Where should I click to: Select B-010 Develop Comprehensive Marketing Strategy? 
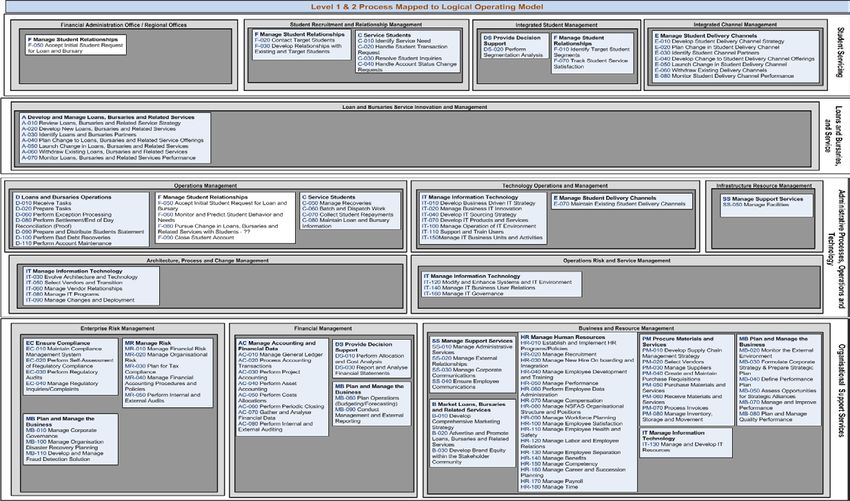click(x=466, y=421)
